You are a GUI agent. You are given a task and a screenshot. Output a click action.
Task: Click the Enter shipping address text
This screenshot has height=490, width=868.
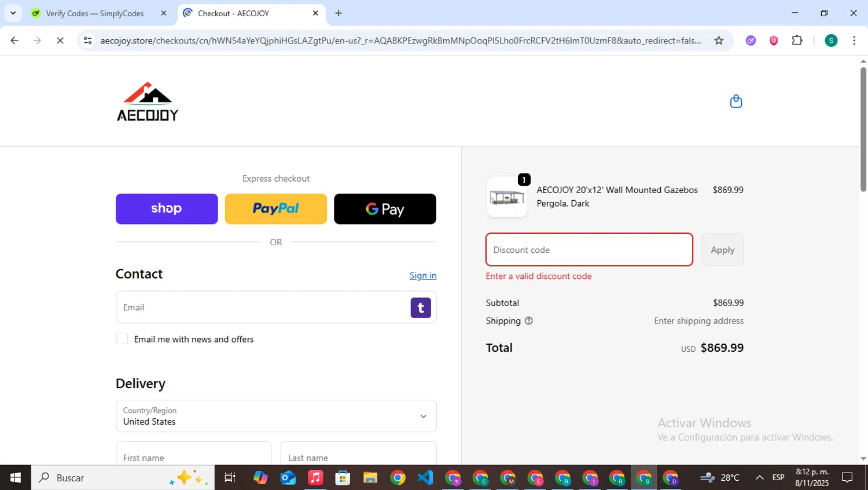pos(699,320)
